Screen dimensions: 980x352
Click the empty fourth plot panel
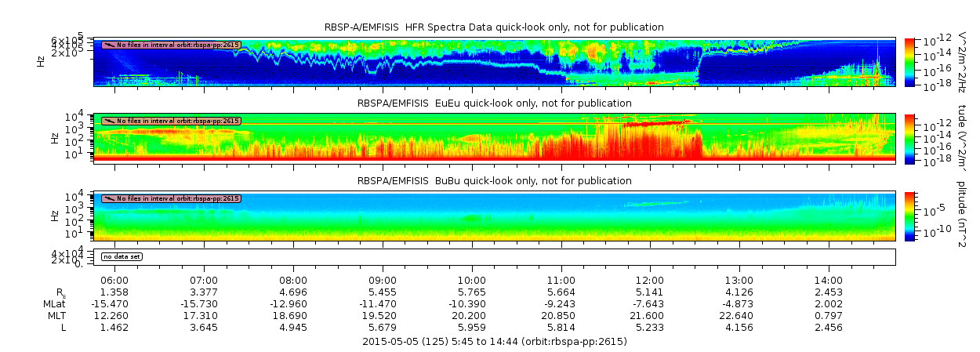click(494, 256)
